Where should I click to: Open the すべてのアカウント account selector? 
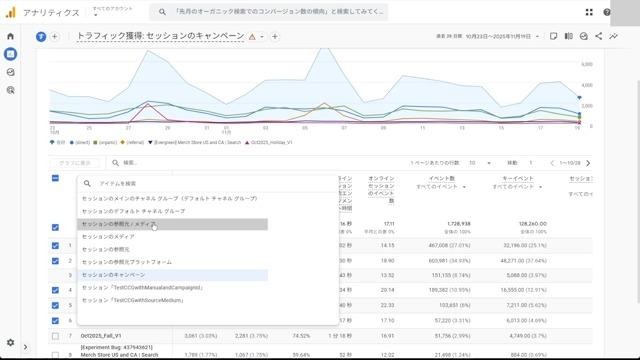pyautogui.click(x=112, y=11)
